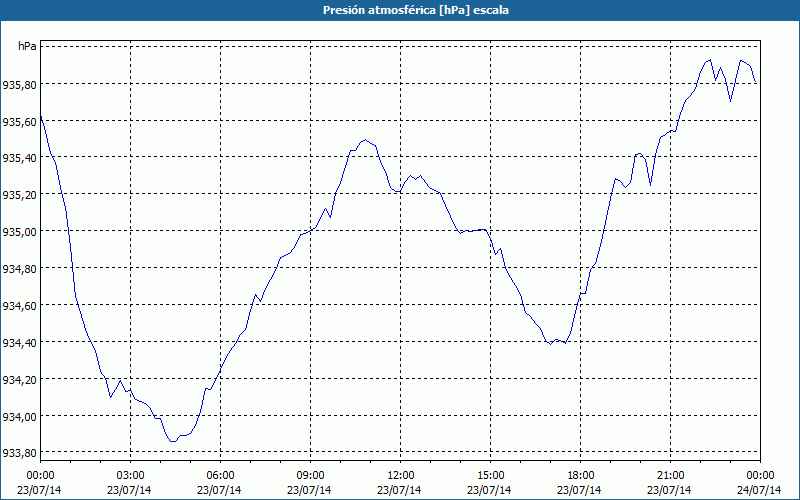Select the 934,00 pressure axis label

click(x=19, y=417)
